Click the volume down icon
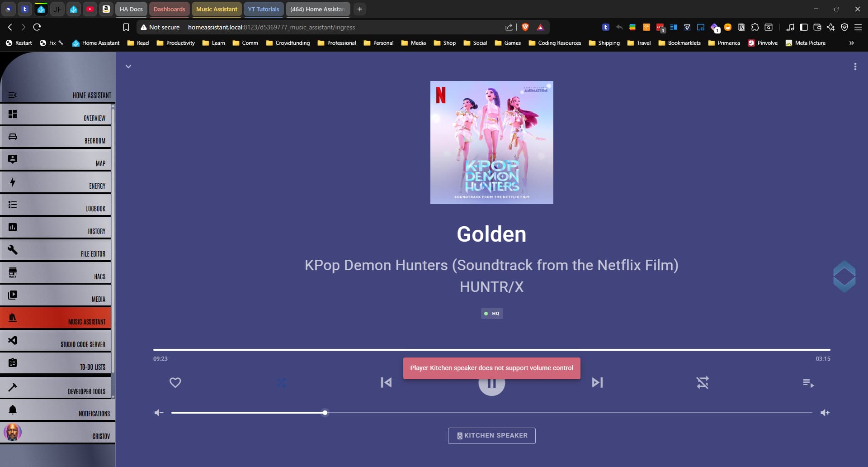Viewport: 868px width, 467px height. 159,413
